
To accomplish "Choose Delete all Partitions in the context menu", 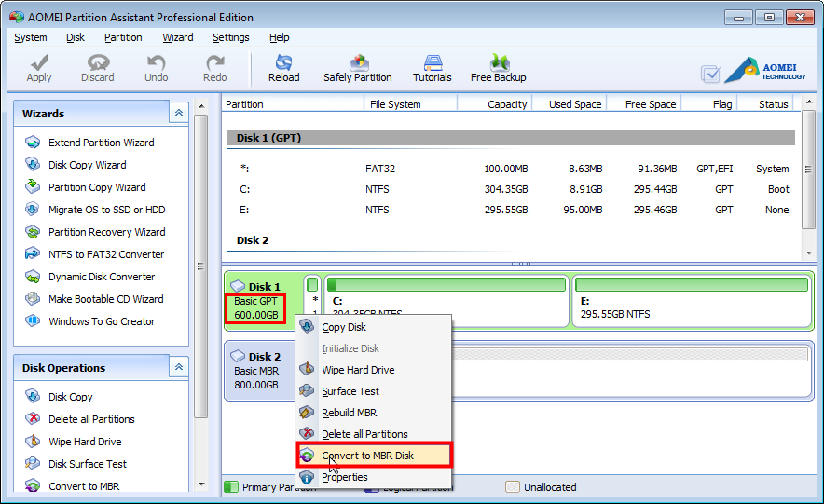I will (x=374, y=434).
